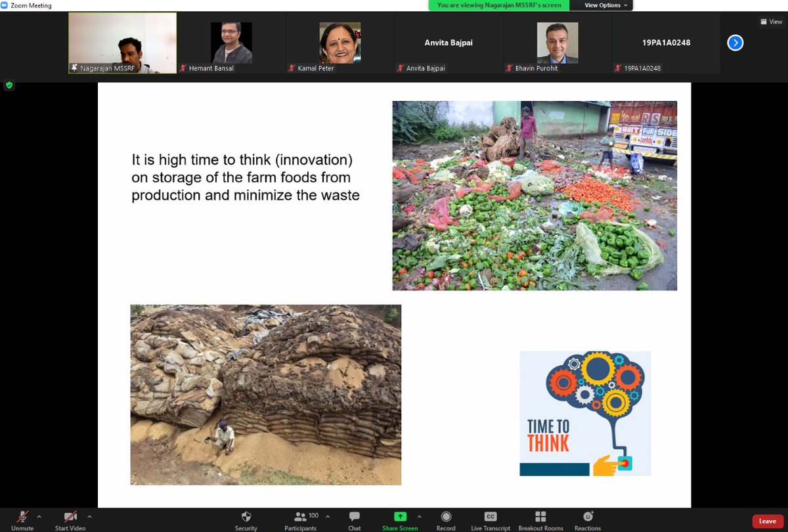This screenshot has height=532, width=788.
Task: Expand the arrow beside Participants
Action: [x=328, y=516]
